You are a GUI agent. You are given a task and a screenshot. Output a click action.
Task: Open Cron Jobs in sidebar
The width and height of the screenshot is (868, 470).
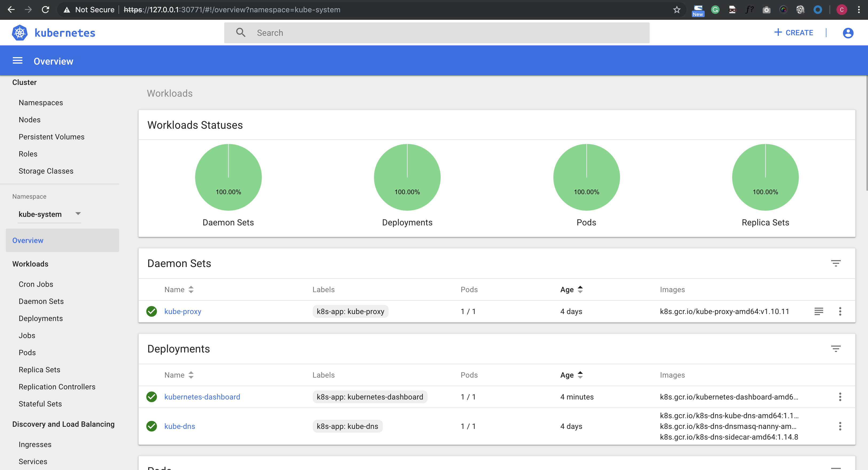[36, 284]
